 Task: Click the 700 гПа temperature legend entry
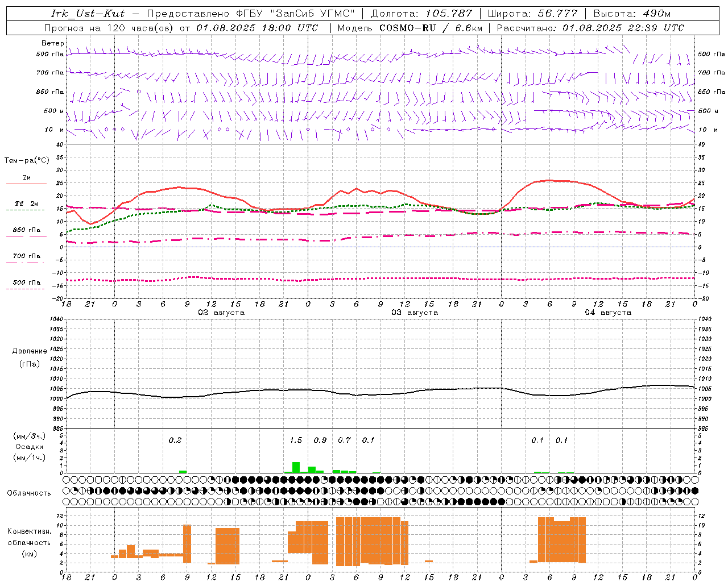27,256
